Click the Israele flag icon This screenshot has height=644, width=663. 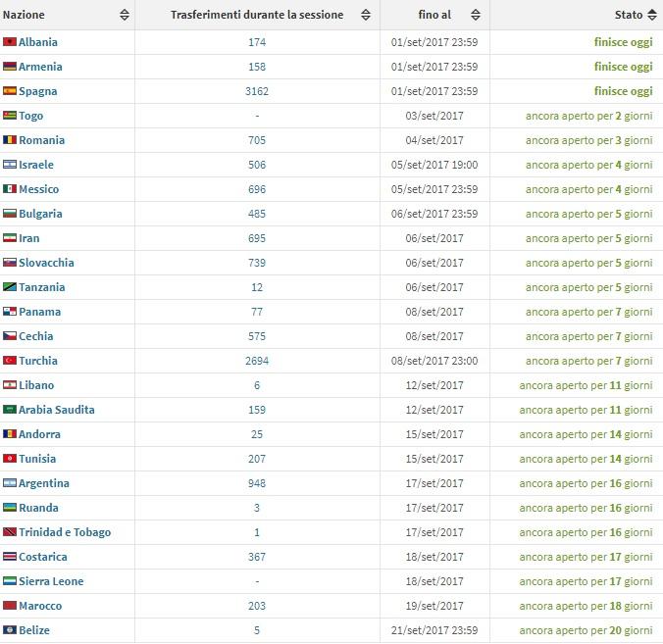10,165
